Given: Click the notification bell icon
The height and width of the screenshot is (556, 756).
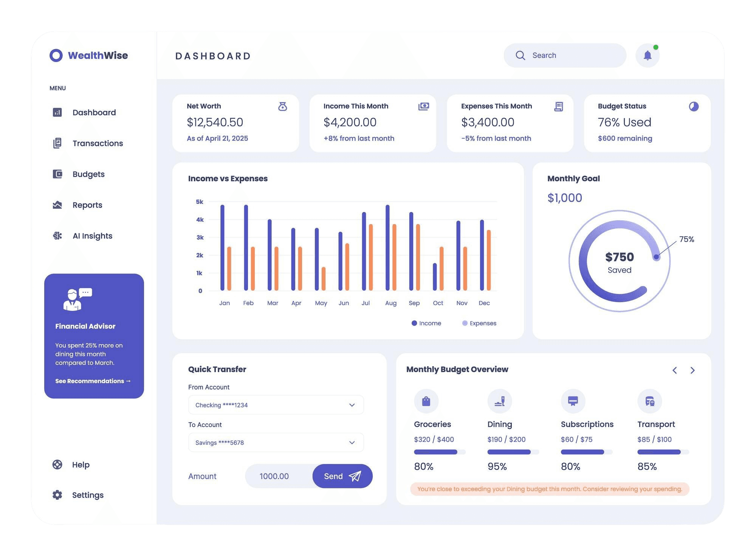Looking at the screenshot, I should tap(648, 56).
